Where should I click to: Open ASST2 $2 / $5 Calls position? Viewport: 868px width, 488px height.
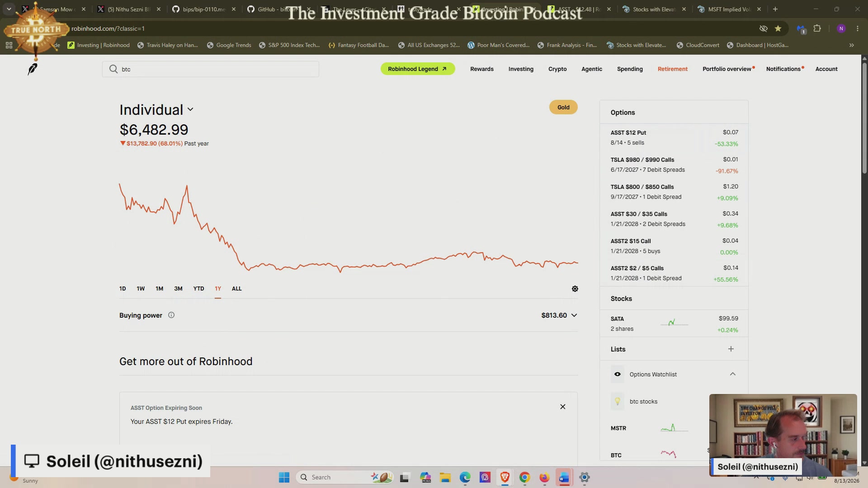coord(674,273)
